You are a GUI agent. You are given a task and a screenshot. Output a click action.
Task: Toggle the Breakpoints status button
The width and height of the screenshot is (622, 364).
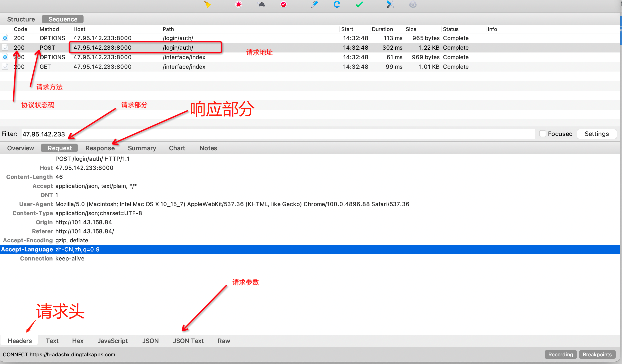pos(597,354)
